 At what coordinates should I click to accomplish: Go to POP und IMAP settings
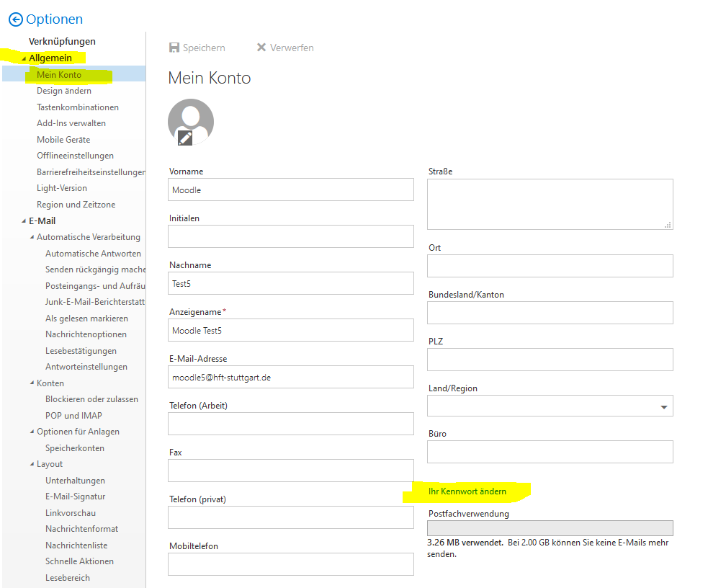pos(73,416)
